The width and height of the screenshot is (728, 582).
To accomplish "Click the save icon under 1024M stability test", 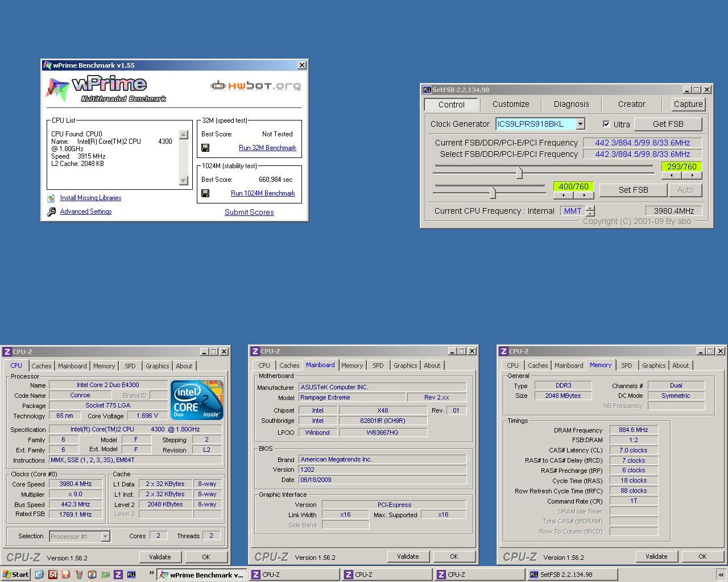I will point(205,193).
